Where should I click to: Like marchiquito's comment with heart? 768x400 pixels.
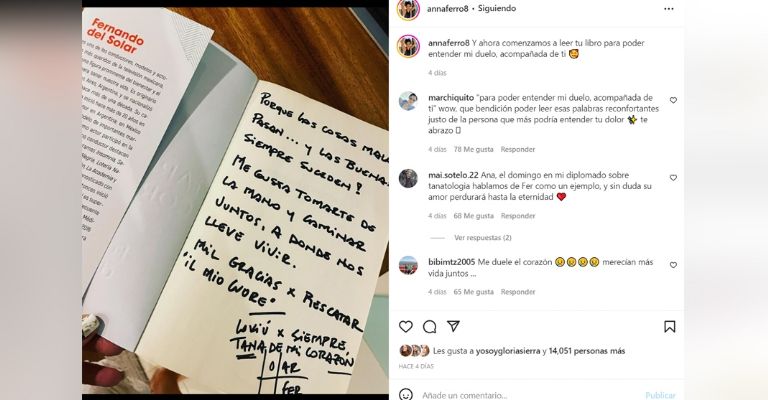pyautogui.click(x=673, y=100)
